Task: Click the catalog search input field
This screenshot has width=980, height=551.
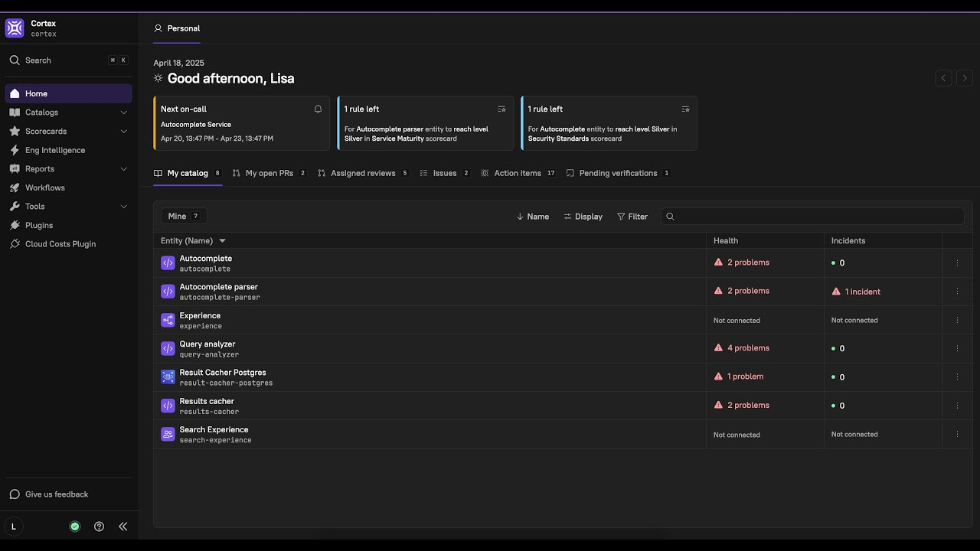Action: [816, 217]
